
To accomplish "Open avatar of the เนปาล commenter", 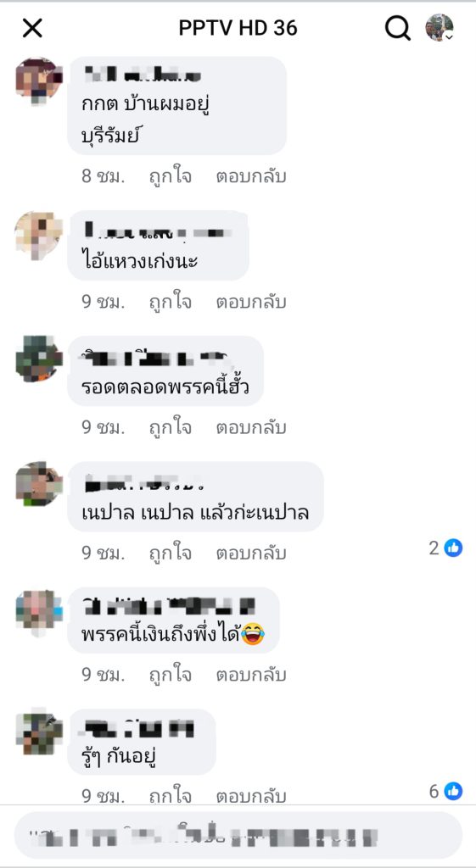I will [x=39, y=485].
